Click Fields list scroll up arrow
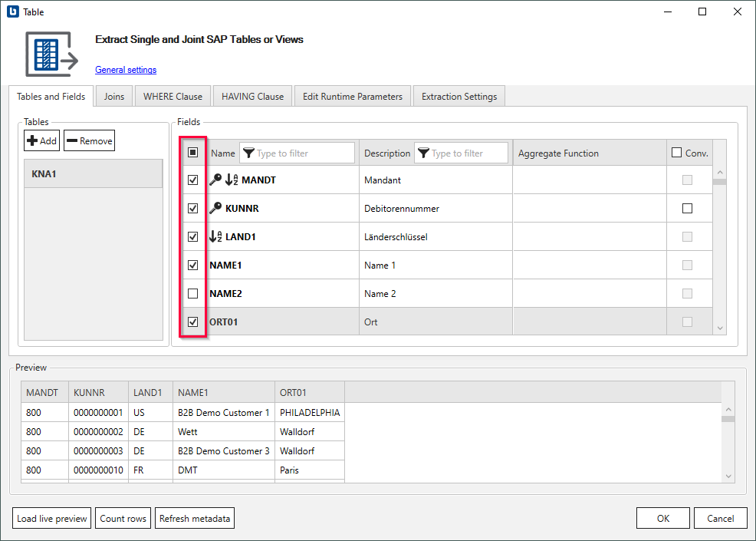756x541 pixels. 720,173
